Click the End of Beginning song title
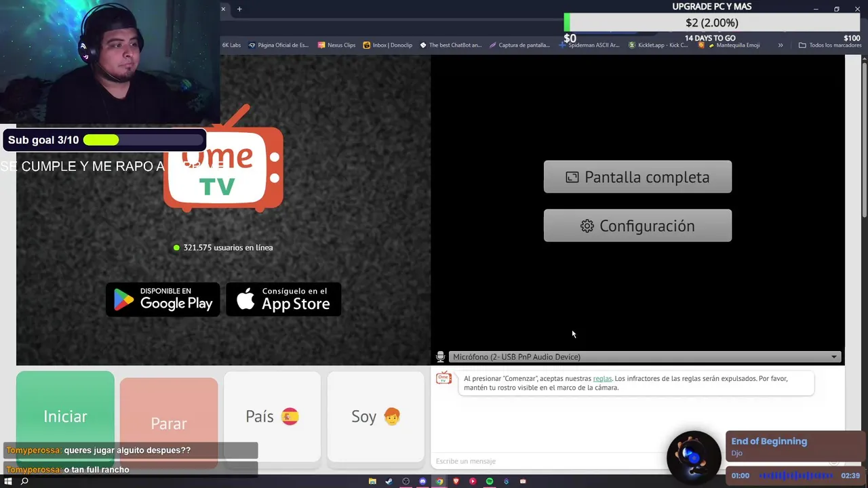 pyautogui.click(x=769, y=441)
